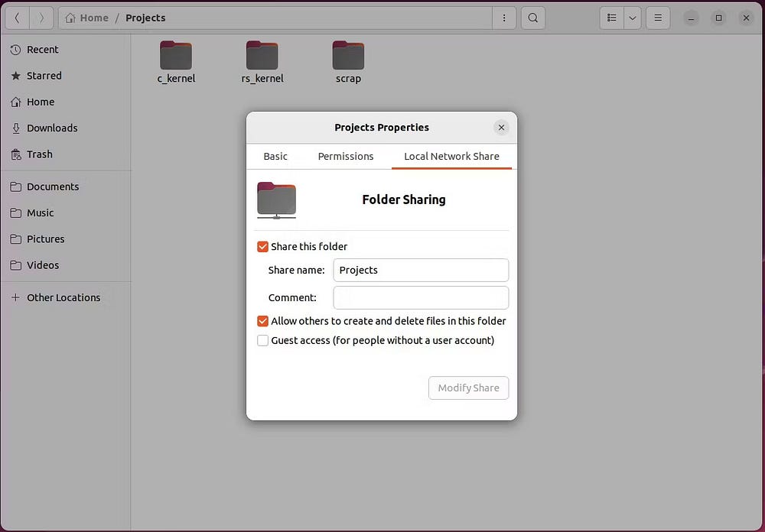
Task: Toggle the Share this folder checkbox
Action: coord(262,246)
